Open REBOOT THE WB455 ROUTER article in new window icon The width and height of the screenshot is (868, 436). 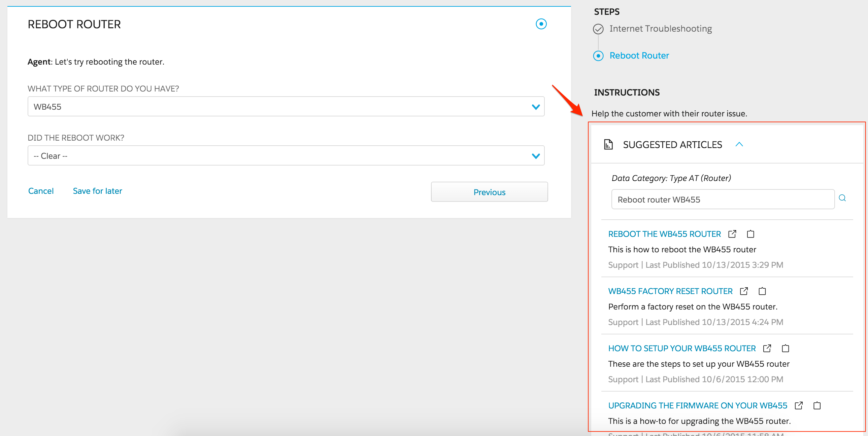pos(732,234)
